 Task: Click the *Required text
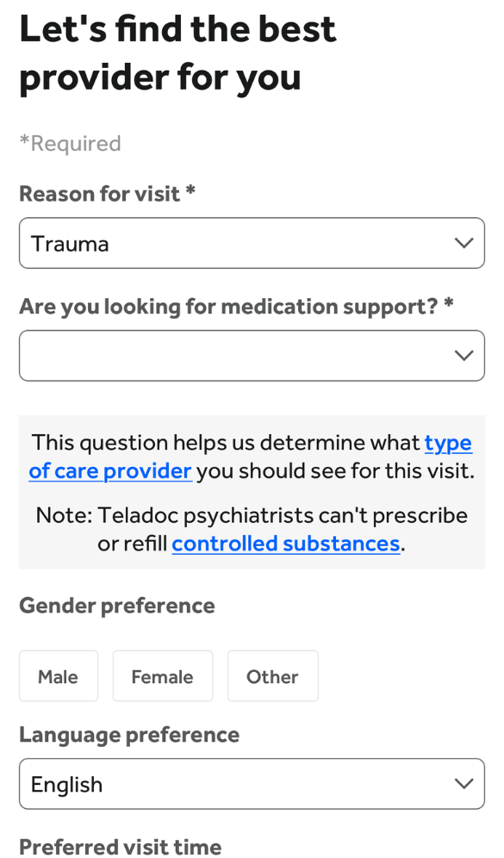pyautogui.click(x=69, y=143)
